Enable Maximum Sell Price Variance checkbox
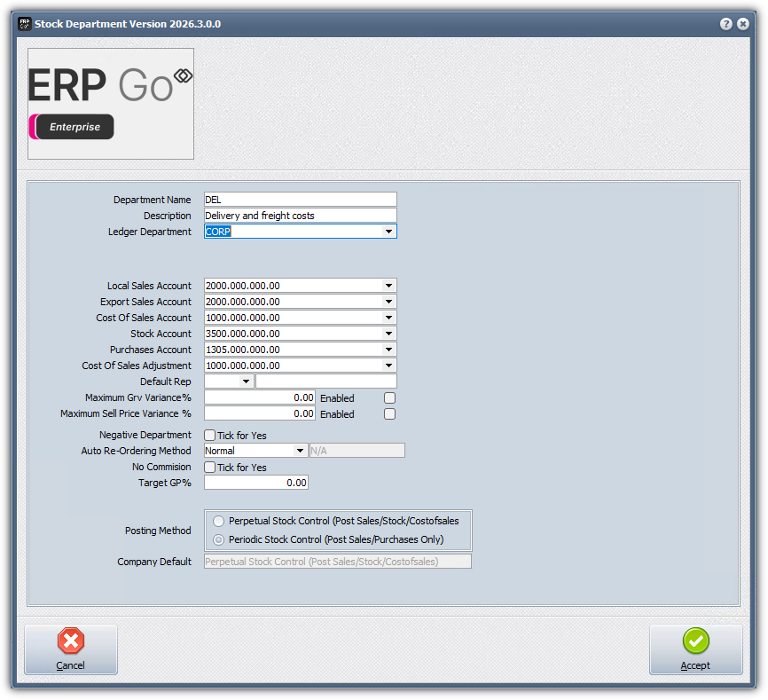 coord(389,414)
